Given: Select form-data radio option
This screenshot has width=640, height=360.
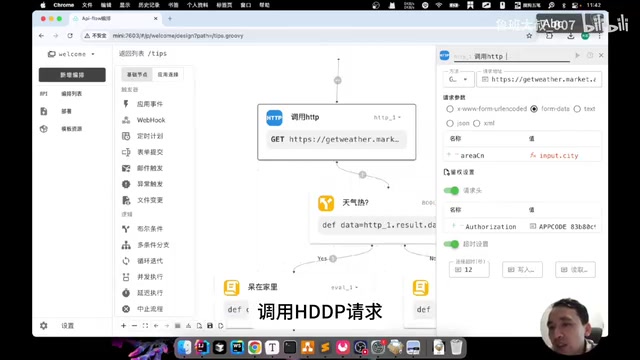Looking at the screenshot, I should 534,109.
